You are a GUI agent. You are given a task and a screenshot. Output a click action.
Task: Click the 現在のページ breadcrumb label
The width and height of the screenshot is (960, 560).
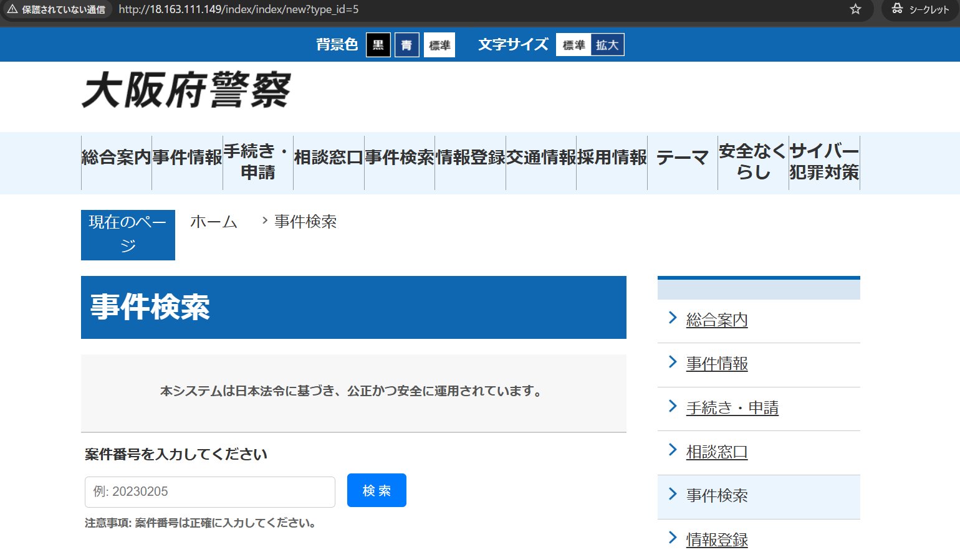click(x=128, y=234)
